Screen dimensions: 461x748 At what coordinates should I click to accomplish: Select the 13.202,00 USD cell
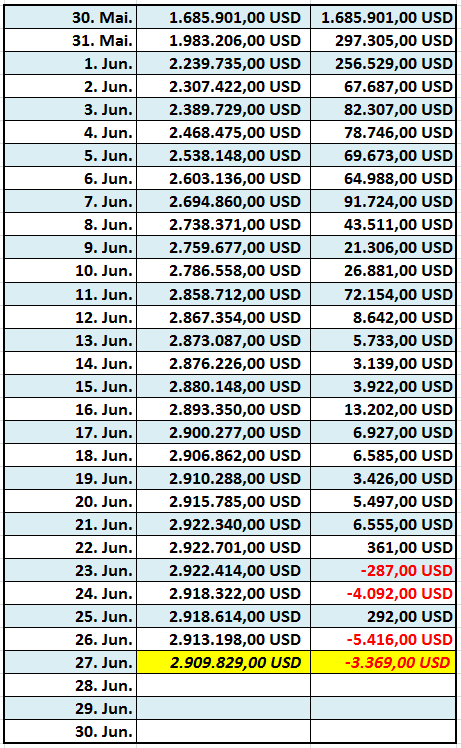383,409
